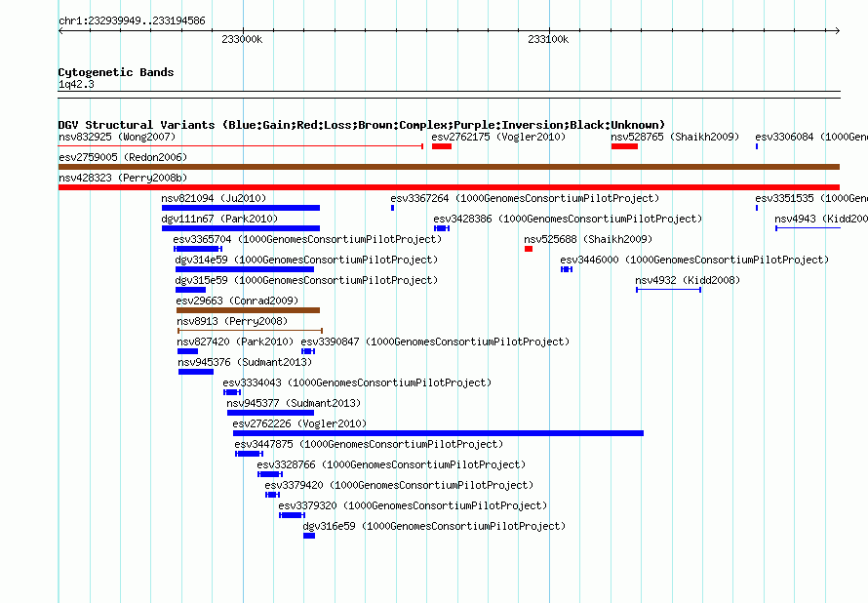Open the nsv428323 (Perry2008b) label
The height and width of the screenshot is (603, 868).
coord(123,178)
